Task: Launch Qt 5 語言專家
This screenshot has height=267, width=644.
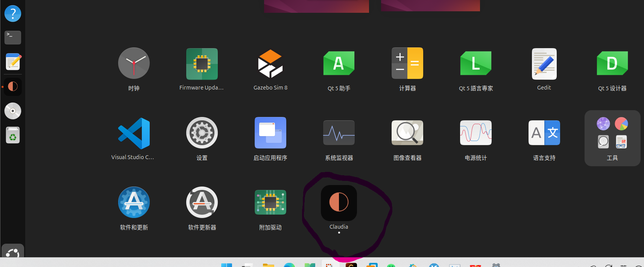Action: coord(476,63)
